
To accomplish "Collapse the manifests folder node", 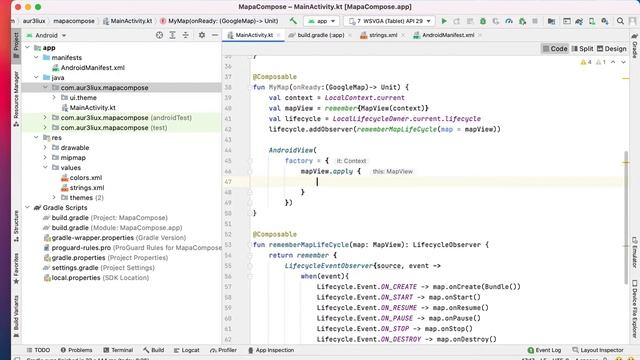I will (x=36, y=58).
